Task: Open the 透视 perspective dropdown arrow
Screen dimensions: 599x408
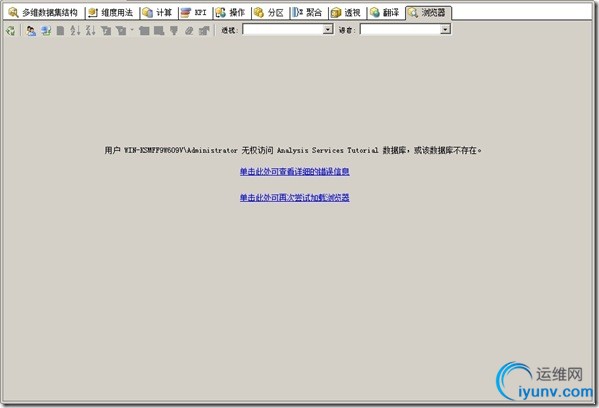Action: (328, 29)
